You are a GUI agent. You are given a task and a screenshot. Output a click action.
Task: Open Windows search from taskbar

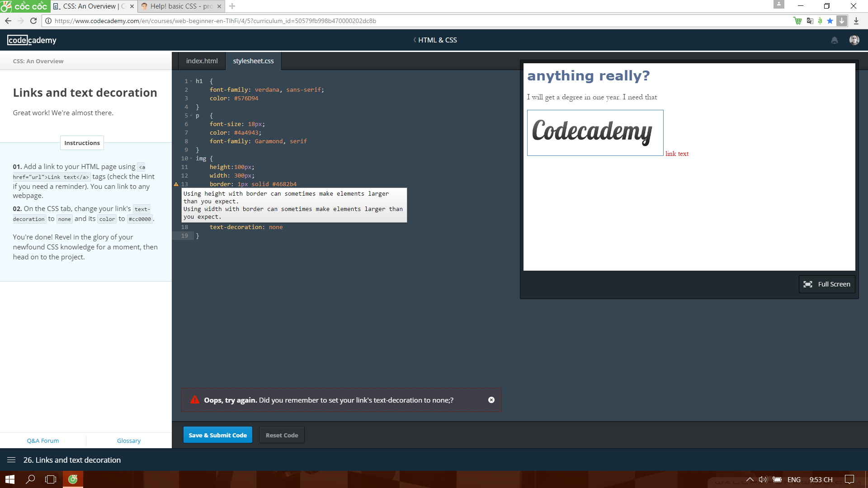30,479
